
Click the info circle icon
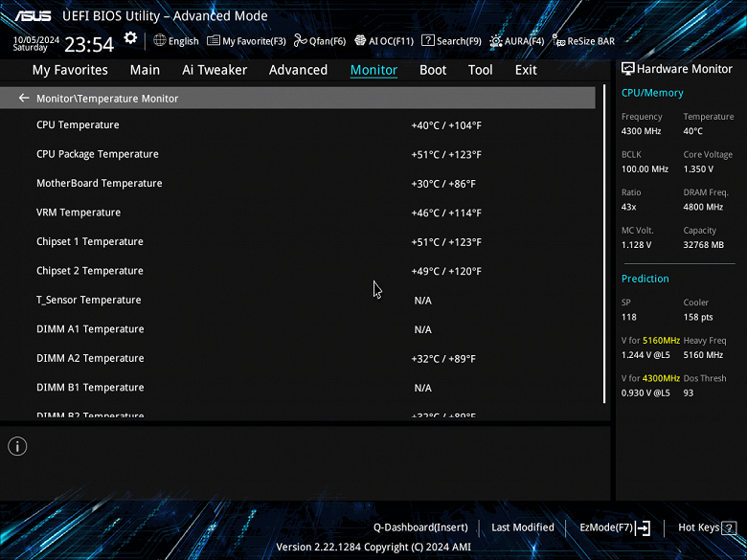pyautogui.click(x=17, y=446)
